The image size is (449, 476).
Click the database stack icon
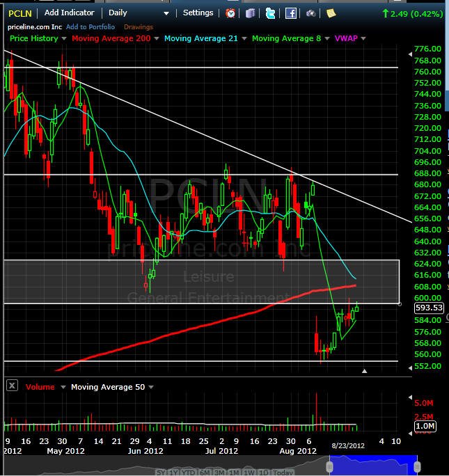pos(250,13)
